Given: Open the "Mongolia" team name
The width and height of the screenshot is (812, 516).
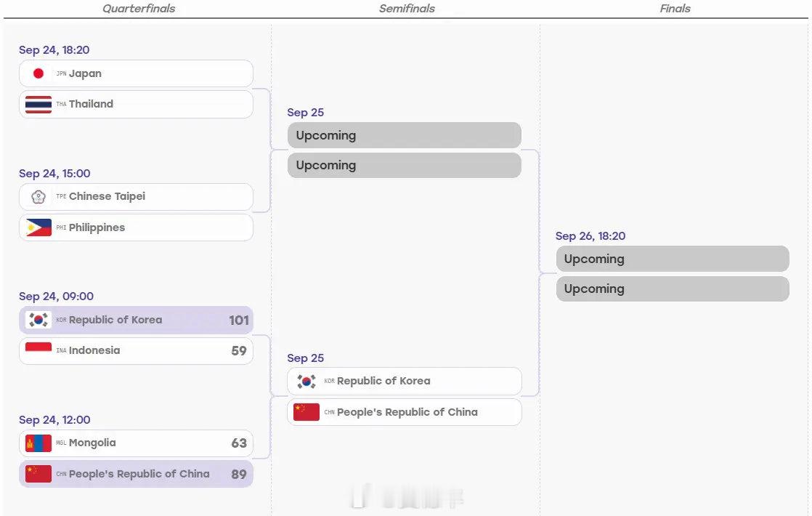Looking at the screenshot, I should (x=92, y=443).
